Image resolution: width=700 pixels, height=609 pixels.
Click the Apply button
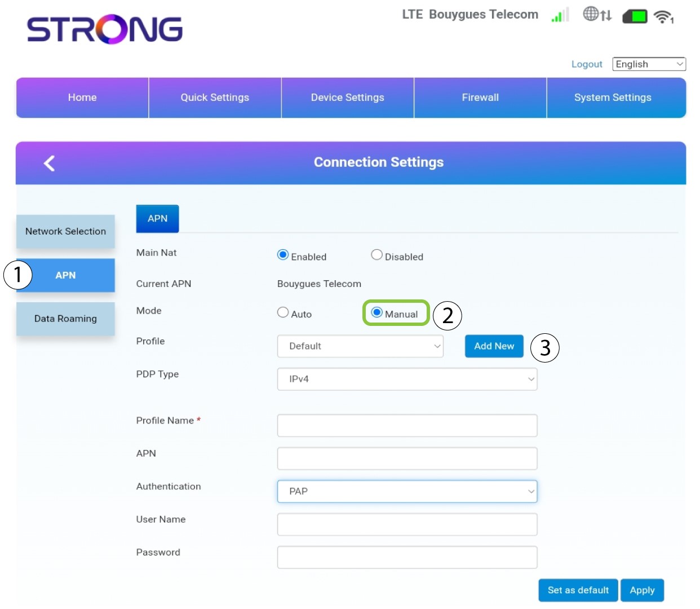pyautogui.click(x=643, y=590)
